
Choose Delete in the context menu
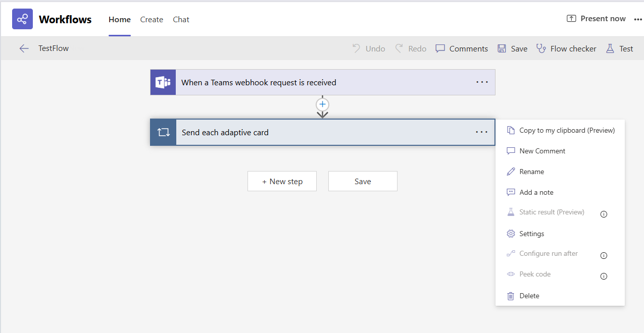tap(529, 296)
